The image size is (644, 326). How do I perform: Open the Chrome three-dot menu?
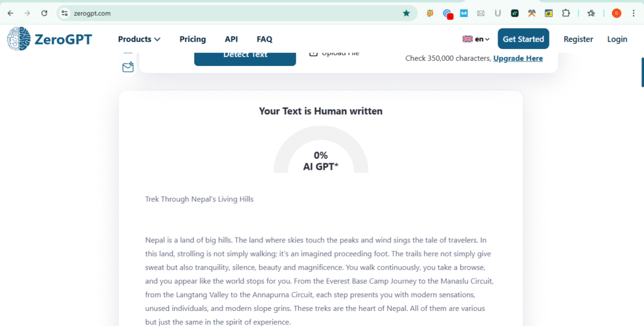(x=633, y=13)
